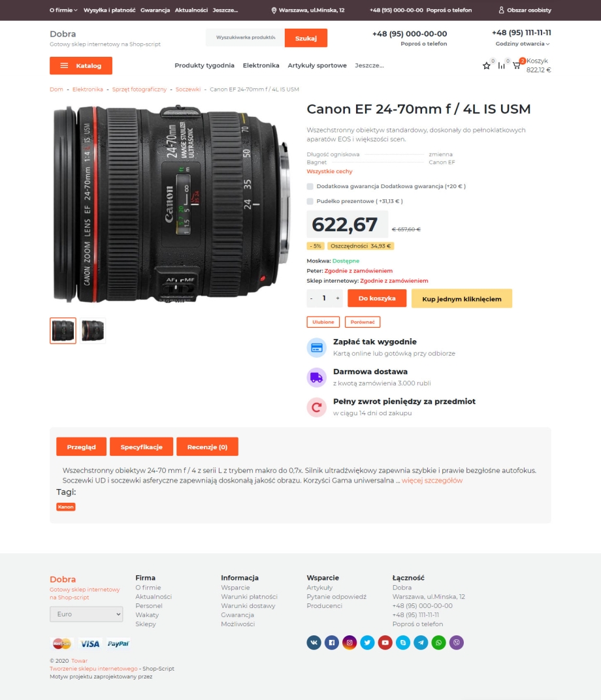Open the YouTube social icon

(x=385, y=643)
